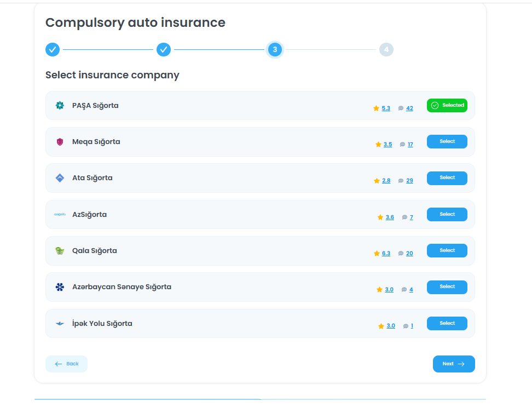Open Qala Sığorta 20 comments link
Image resolution: width=532 pixels, height=413 pixels.
409,254
